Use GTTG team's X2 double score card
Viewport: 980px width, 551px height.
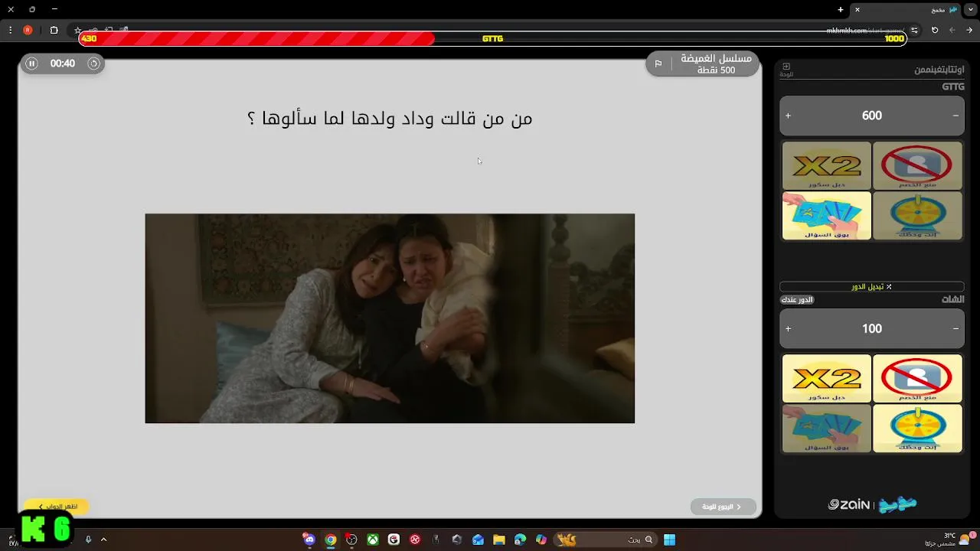click(x=827, y=165)
